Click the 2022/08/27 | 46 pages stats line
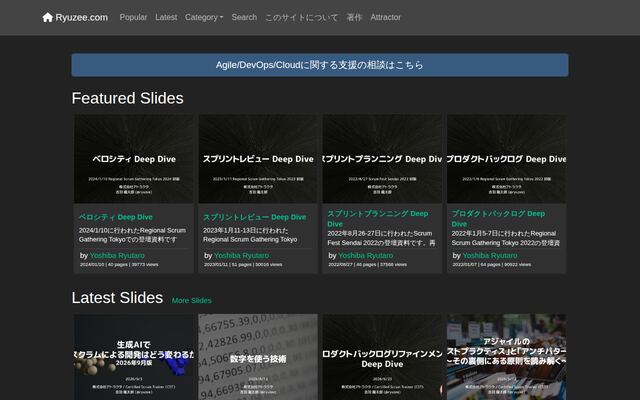640x400 pixels. (367, 264)
